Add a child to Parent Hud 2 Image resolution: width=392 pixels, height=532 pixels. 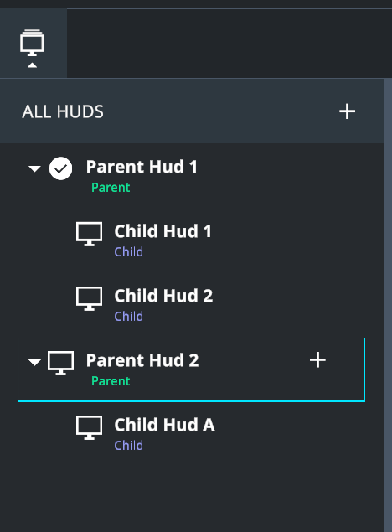(317, 360)
